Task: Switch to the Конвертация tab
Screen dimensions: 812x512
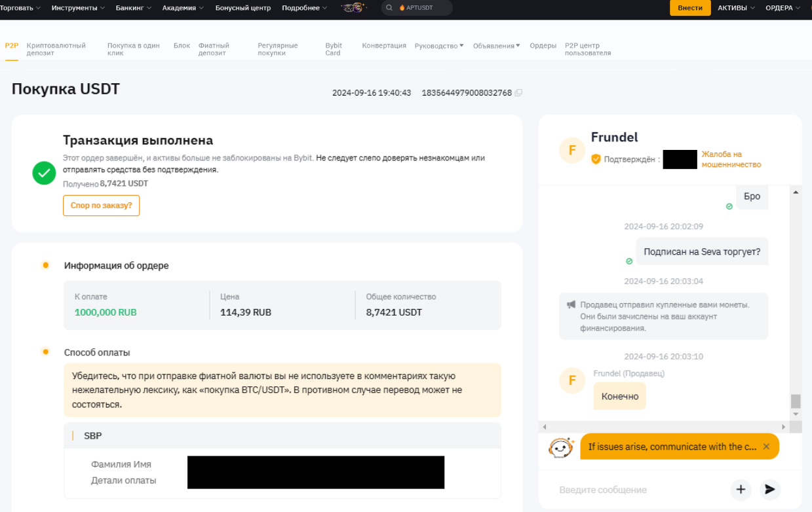Action: (x=384, y=46)
